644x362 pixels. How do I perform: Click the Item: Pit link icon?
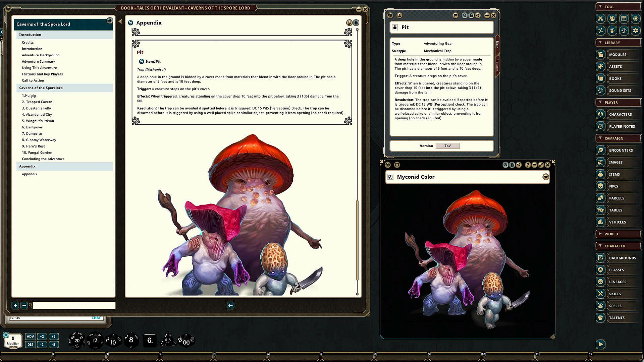point(142,61)
